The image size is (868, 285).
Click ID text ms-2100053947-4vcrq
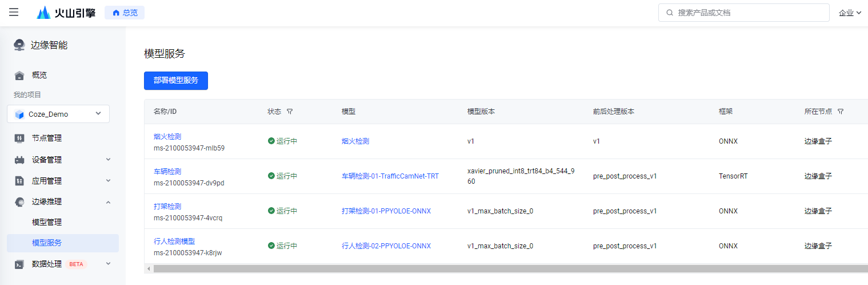point(188,217)
